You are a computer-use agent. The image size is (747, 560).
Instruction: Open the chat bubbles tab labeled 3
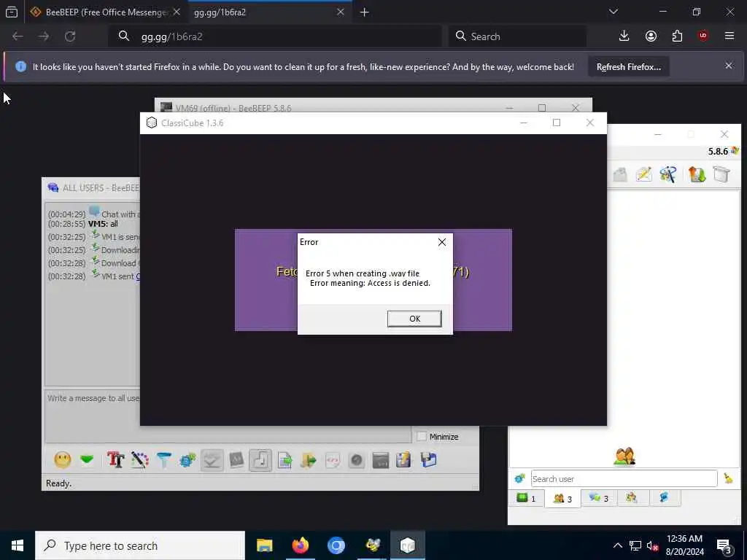point(599,498)
